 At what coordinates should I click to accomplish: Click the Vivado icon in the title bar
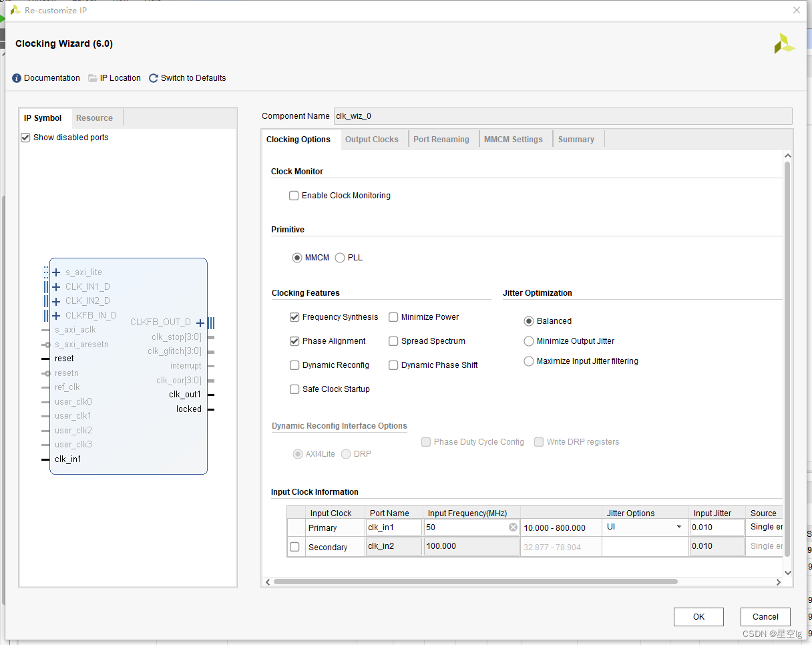click(15, 10)
